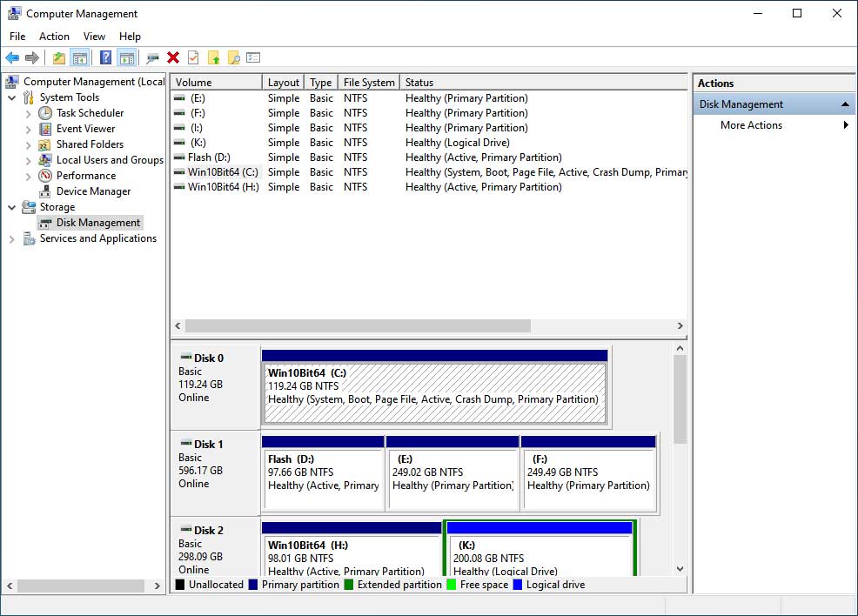The width and height of the screenshot is (858, 616).
Task: Open the View menu
Action: point(94,37)
